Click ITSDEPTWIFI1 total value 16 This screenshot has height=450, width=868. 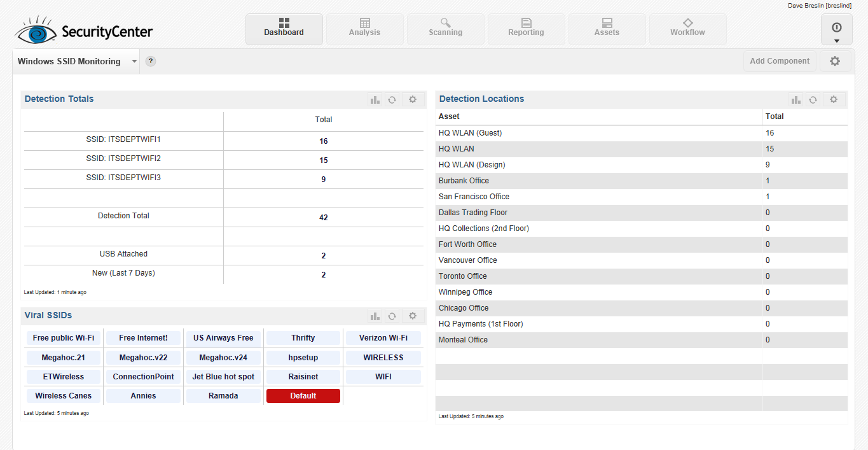point(324,141)
